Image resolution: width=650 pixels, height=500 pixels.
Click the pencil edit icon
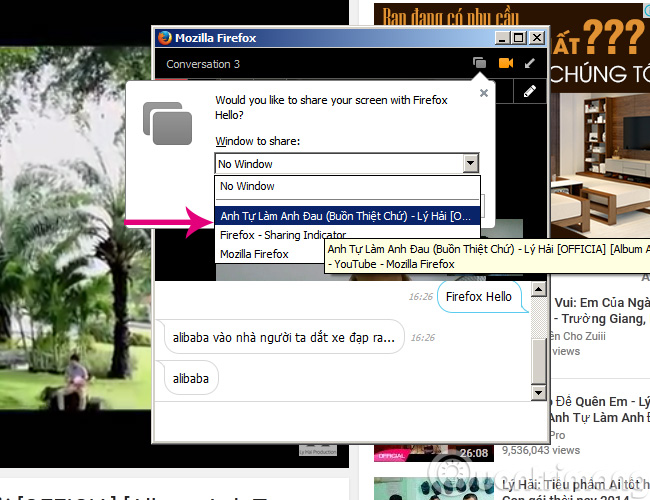(x=530, y=91)
